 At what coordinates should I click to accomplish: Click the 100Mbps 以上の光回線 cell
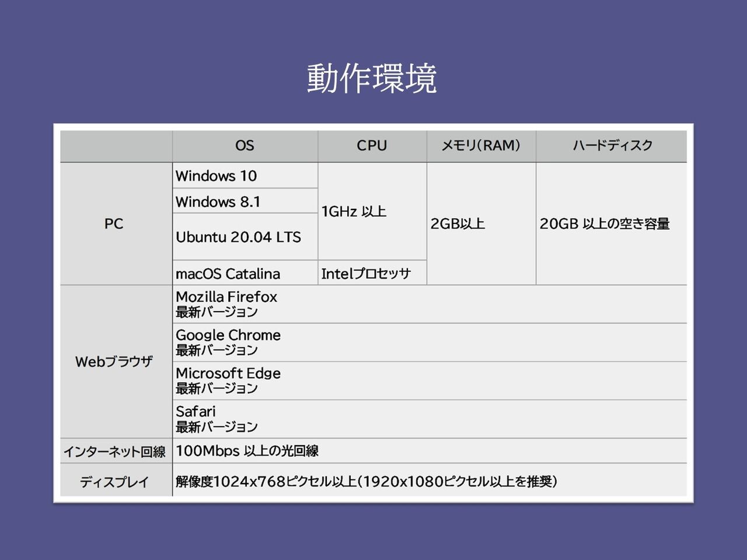[x=430, y=451]
